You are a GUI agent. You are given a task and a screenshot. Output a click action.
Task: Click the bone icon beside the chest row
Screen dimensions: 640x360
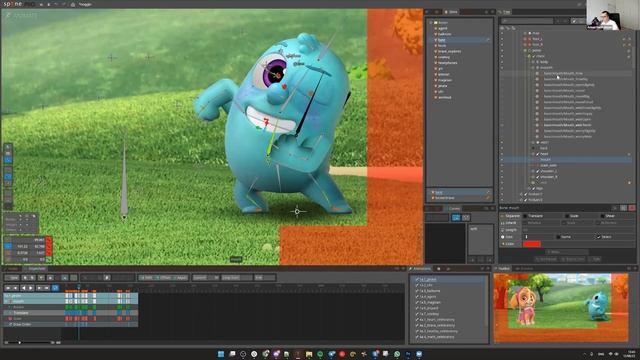pos(533,56)
